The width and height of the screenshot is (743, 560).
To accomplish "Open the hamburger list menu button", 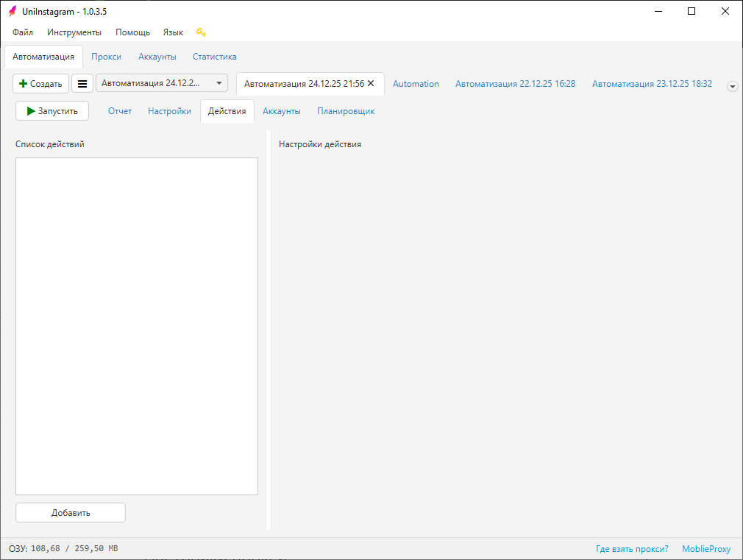I will coord(82,84).
